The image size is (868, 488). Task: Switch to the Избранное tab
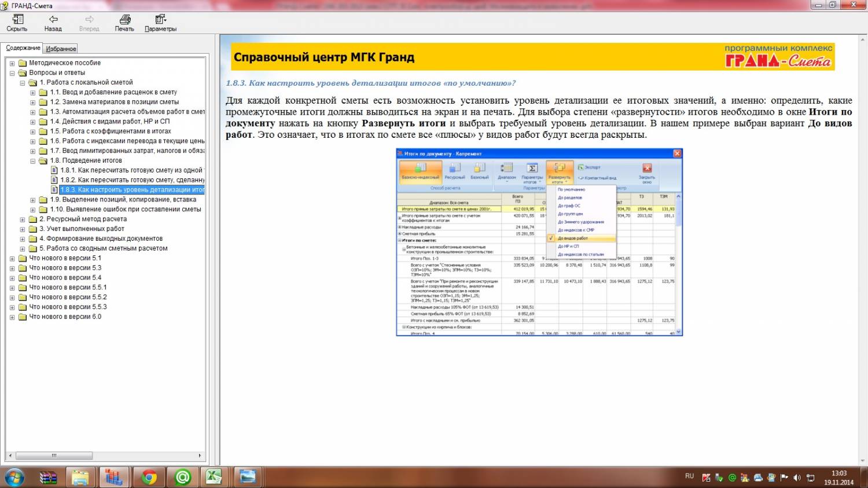click(61, 49)
